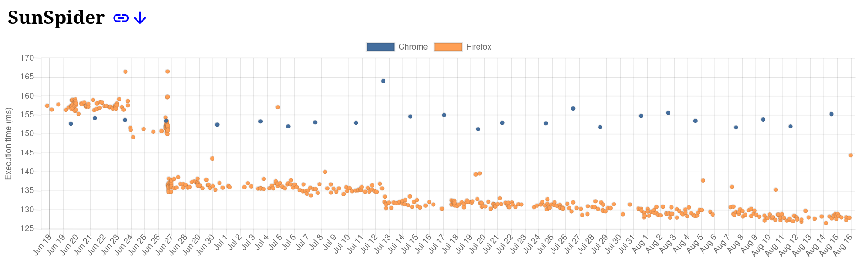Click the orange Firefox legend swatch
The height and width of the screenshot is (261, 868).
448,47
